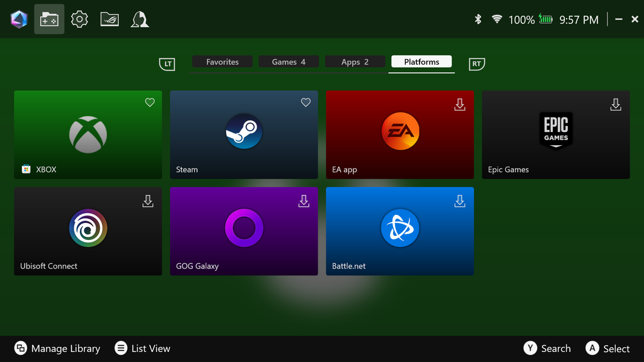Open Manage Library
Image resolution: width=644 pixels, height=362 pixels.
57,348
